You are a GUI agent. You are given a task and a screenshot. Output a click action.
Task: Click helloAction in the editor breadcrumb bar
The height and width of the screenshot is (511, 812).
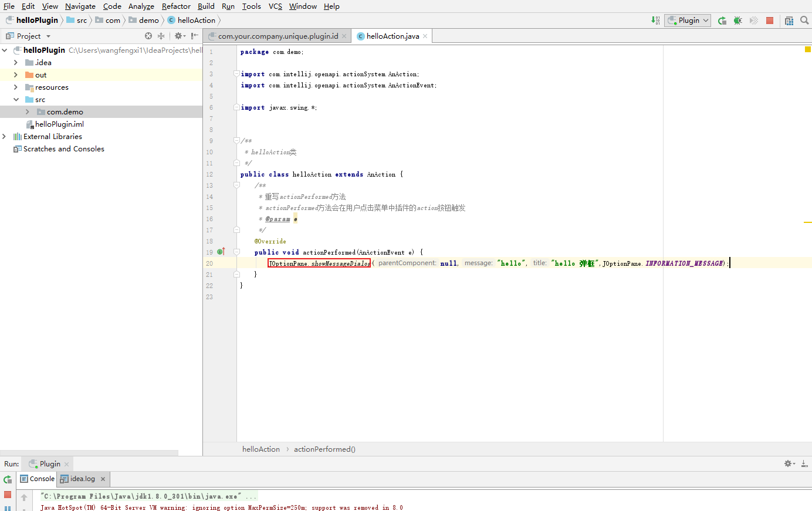(x=261, y=449)
